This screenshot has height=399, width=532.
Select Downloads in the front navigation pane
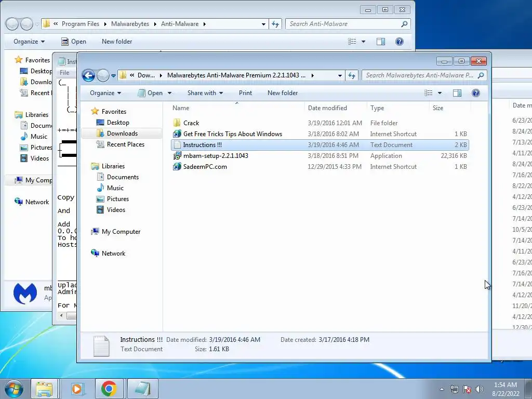(x=122, y=134)
